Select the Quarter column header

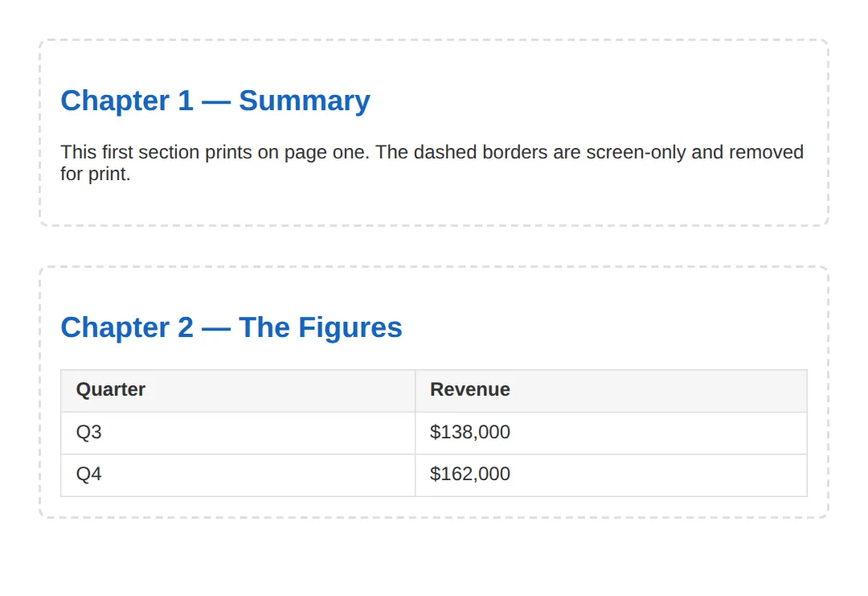(238, 391)
